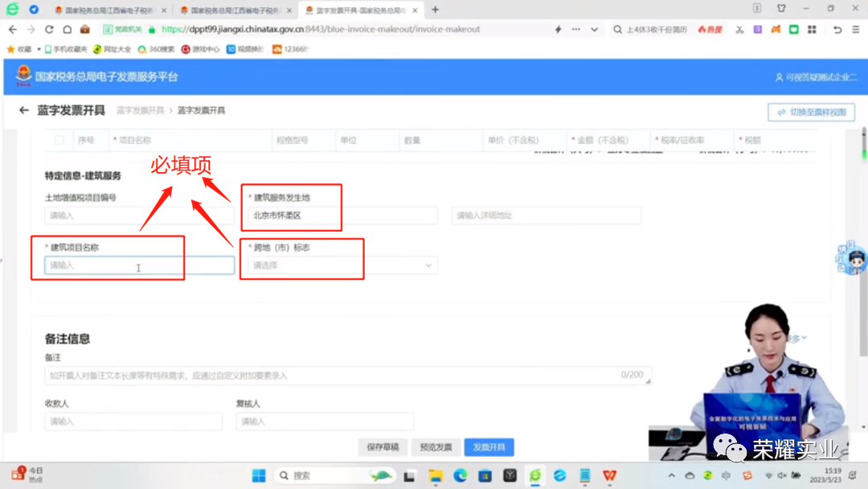Click the 热搜 hot search icon beside search box
This screenshot has height=489, width=868.
(711, 29)
